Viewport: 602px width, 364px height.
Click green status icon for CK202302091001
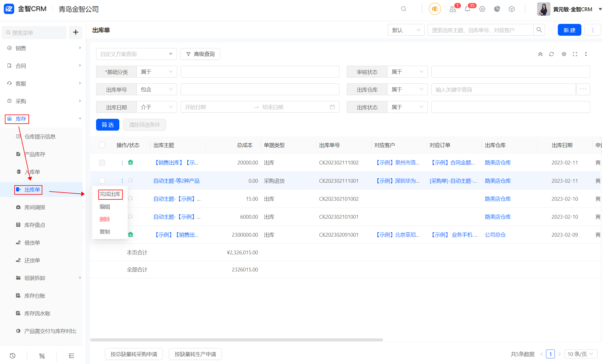click(131, 235)
